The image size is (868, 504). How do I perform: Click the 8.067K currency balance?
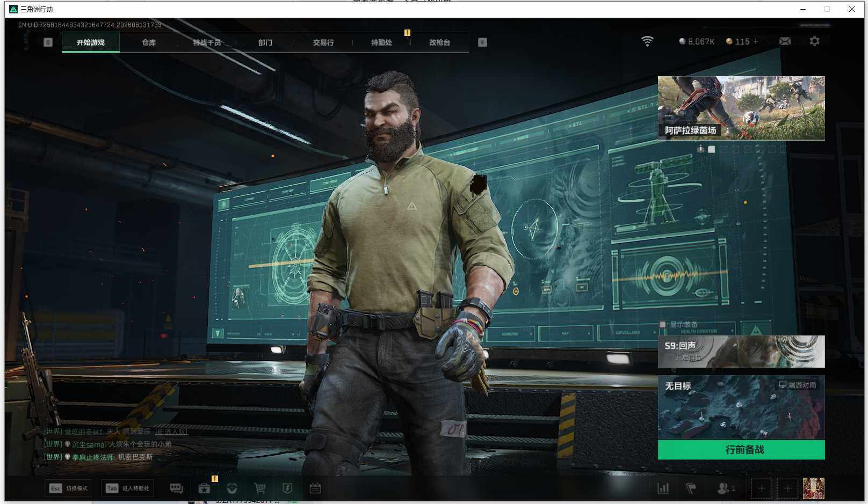pos(697,41)
